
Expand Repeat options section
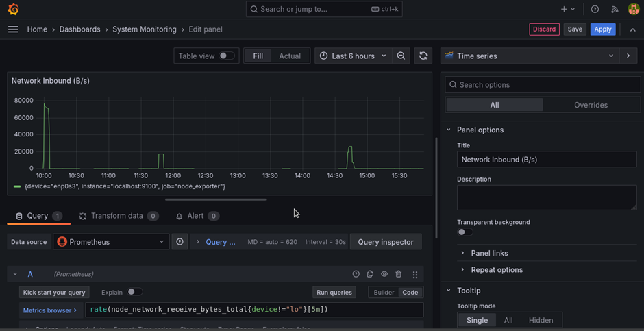pyautogui.click(x=497, y=270)
